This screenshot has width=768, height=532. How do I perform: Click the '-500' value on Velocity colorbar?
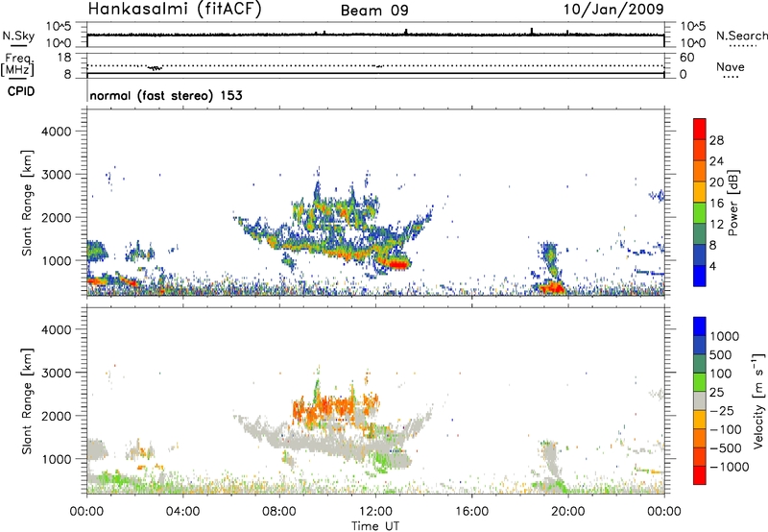coord(725,447)
